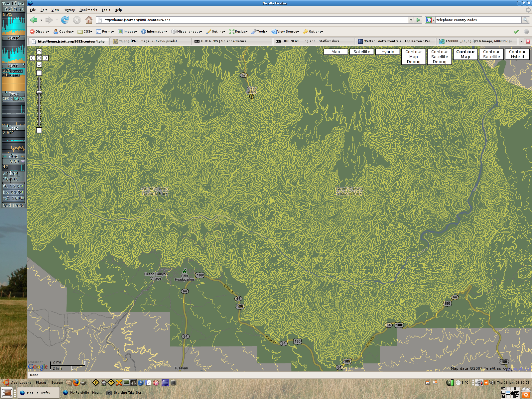Click the Google logo link on map
This screenshot has height=399, width=532.
tap(38, 366)
